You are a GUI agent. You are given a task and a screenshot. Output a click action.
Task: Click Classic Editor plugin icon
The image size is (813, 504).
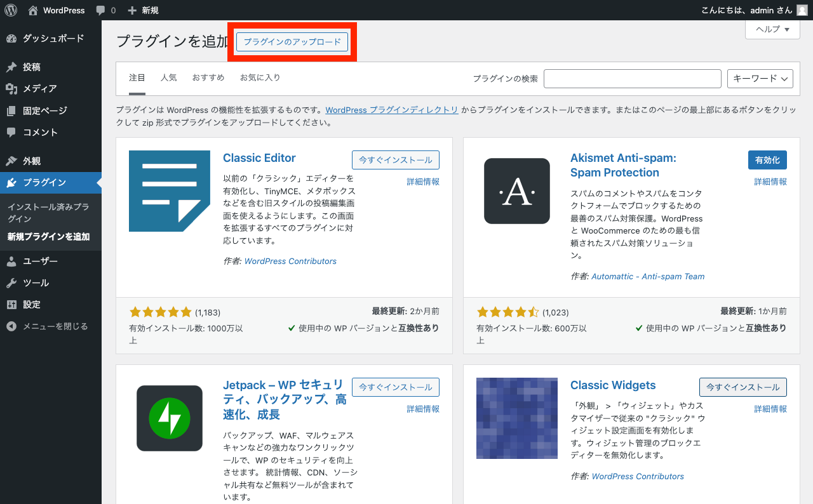click(170, 191)
